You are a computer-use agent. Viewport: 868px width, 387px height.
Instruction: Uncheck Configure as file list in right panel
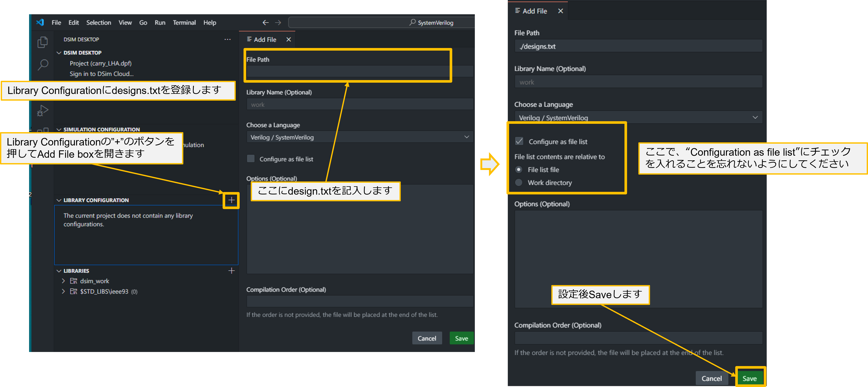[x=519, y=141]
